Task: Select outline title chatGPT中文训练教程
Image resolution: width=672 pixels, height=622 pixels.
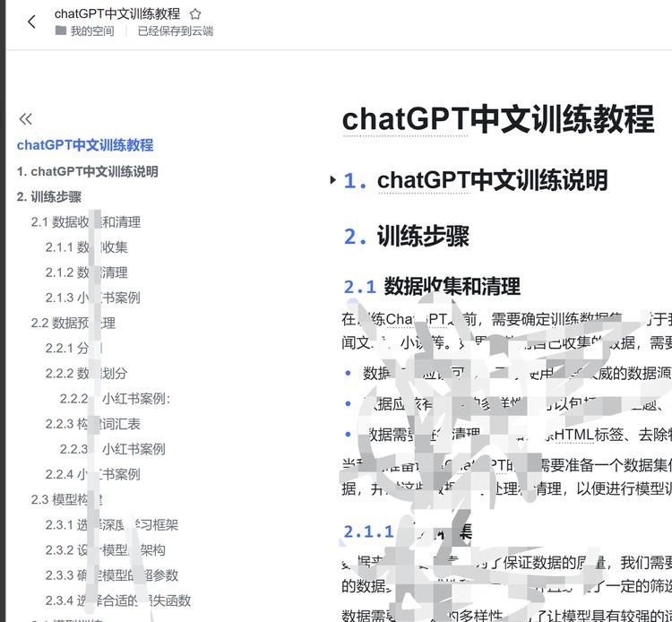Action: point(85,145)
